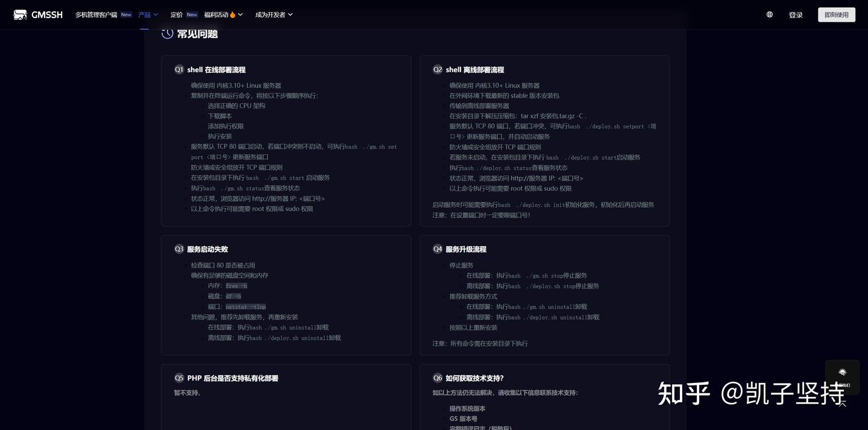Open the 产品 dropdown menu
The width and height of the screenshot is (868, 430).
point(147,14)
